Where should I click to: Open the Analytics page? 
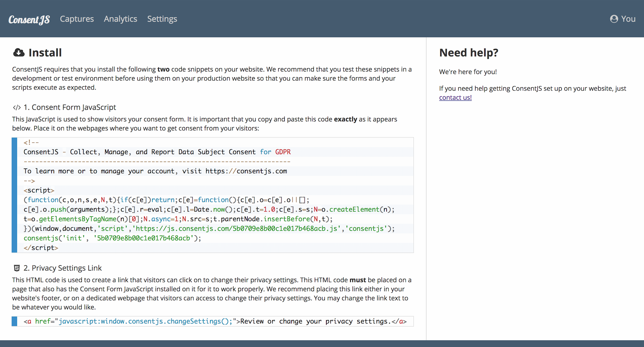pos(120,19)
